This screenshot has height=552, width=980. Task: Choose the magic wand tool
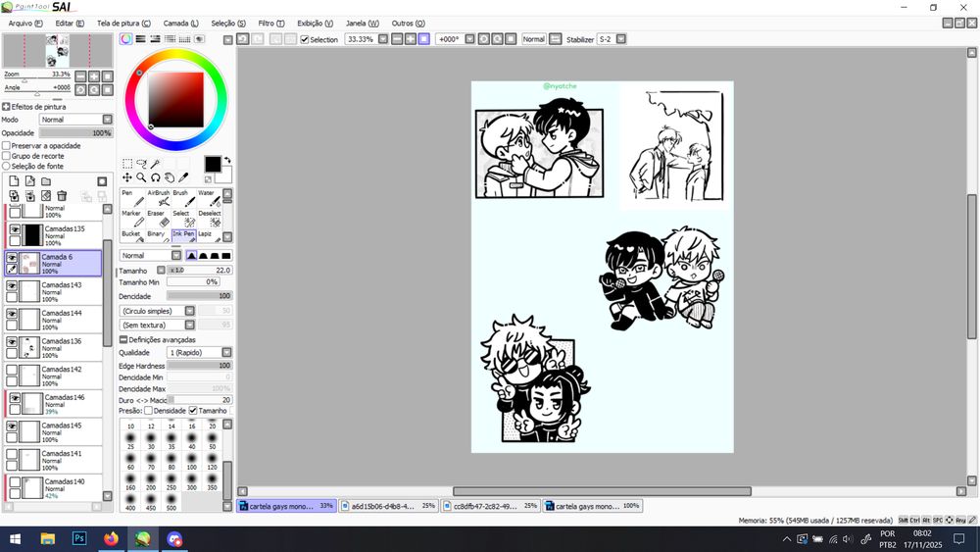pos(155,164)
